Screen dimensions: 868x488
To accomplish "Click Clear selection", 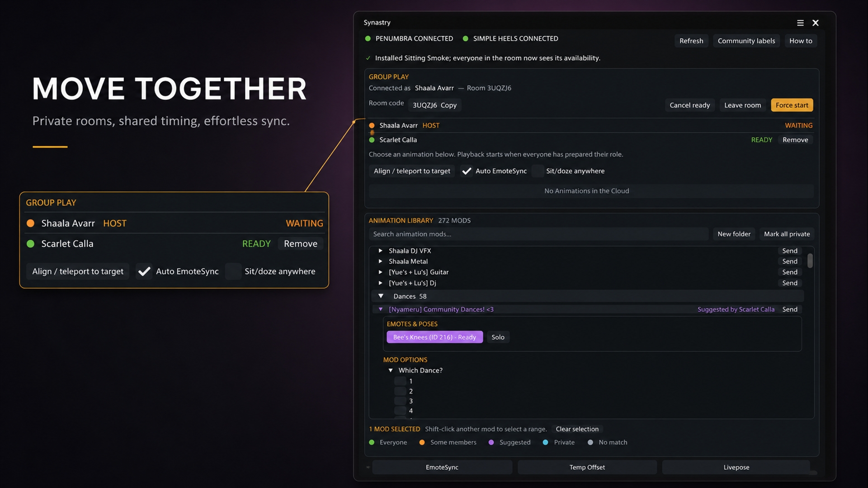I will tap(577, 429).
